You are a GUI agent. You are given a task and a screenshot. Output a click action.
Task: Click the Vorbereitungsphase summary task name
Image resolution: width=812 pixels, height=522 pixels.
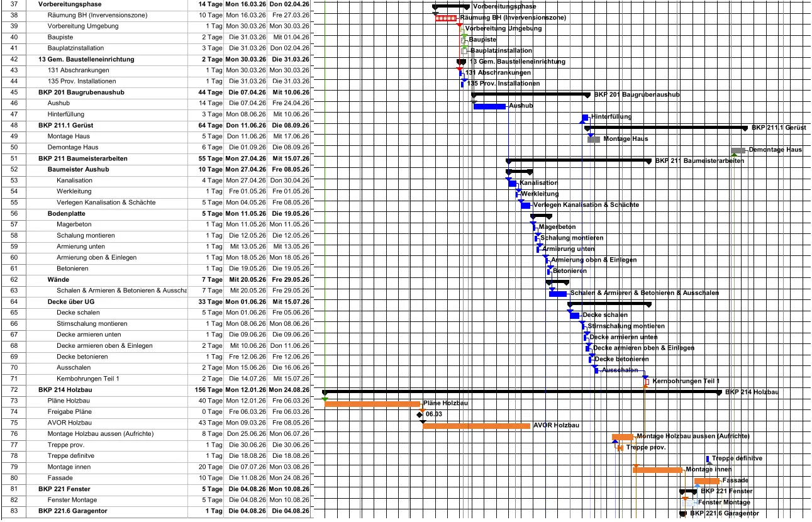[69, 4]
